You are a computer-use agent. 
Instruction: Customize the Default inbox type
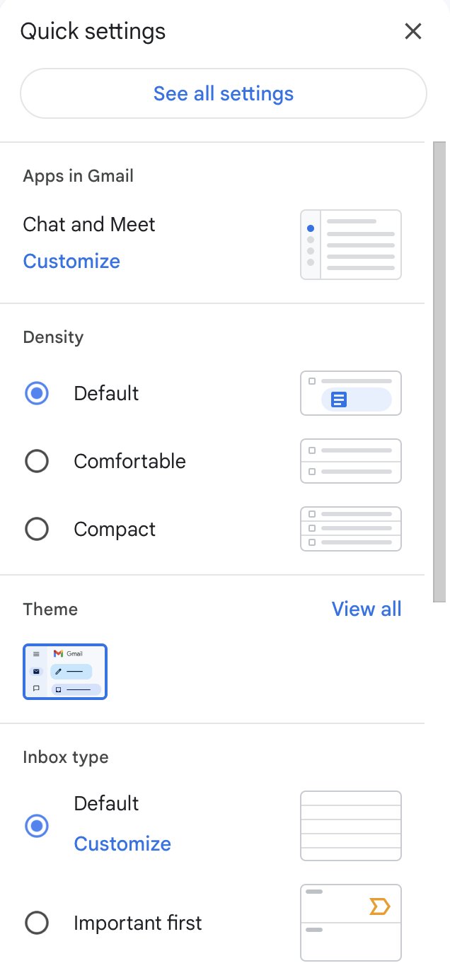(x=122, y=844)
